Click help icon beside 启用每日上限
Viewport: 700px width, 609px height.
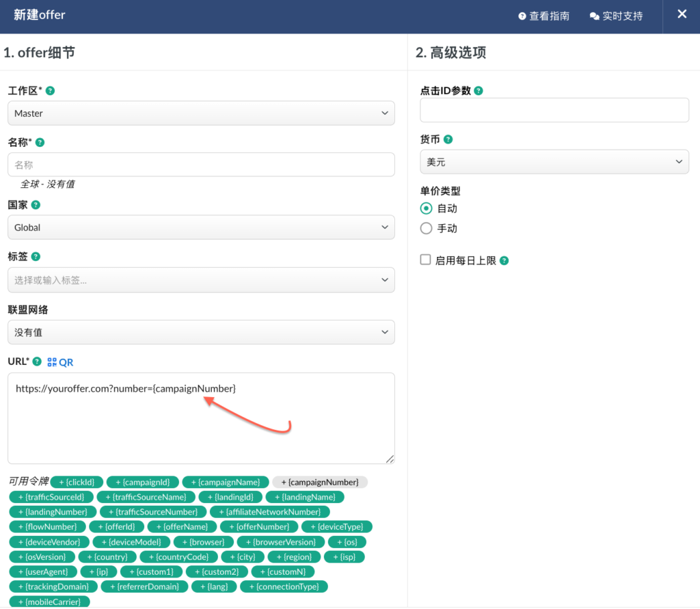[x=504, y=260]
